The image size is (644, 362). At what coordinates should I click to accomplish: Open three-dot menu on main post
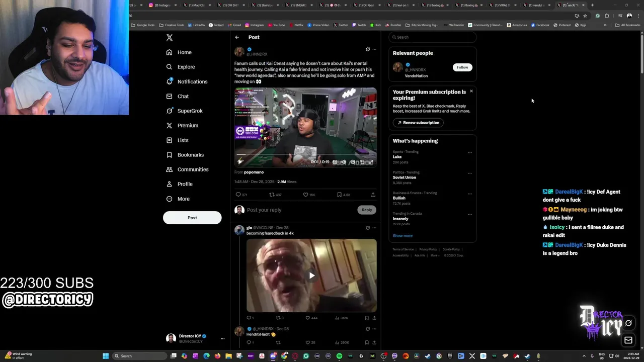pos(374,49)
